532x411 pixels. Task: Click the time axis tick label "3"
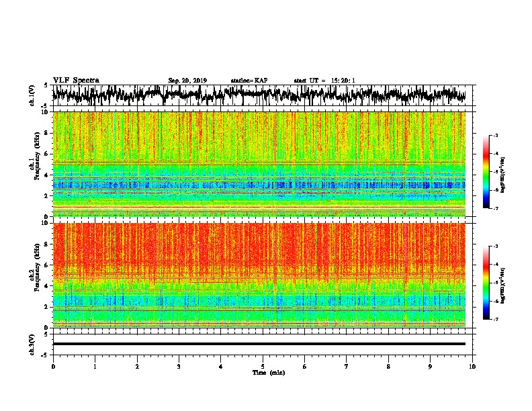click(179, 367)
